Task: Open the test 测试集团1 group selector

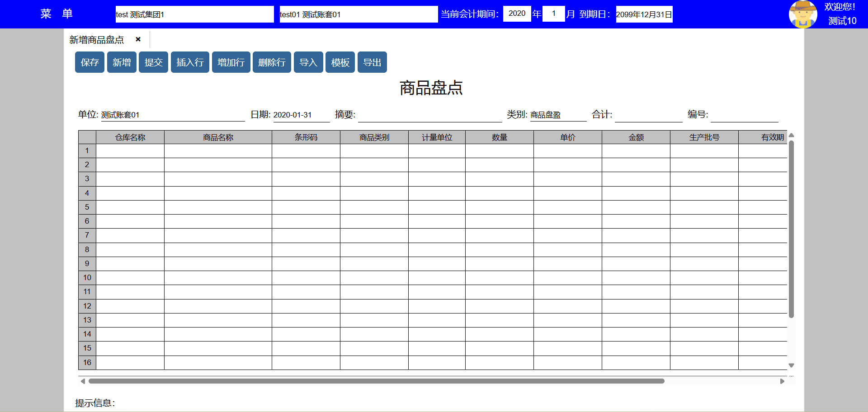Action: click(194, 14)
